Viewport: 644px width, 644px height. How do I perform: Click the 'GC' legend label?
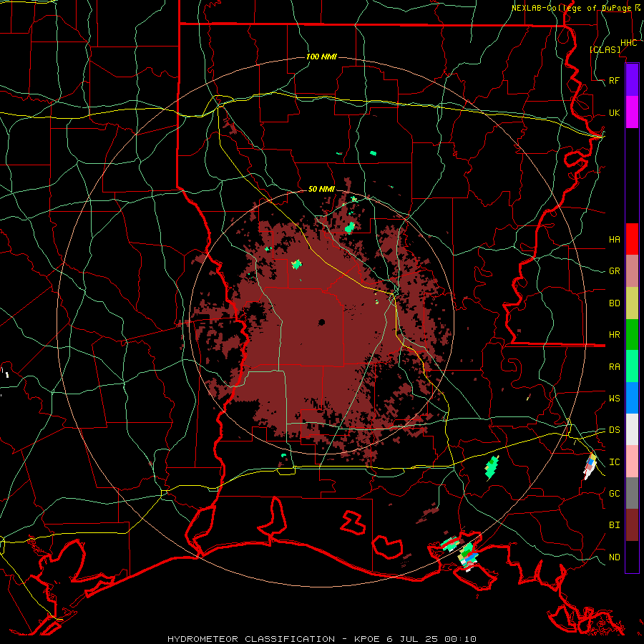614,493
